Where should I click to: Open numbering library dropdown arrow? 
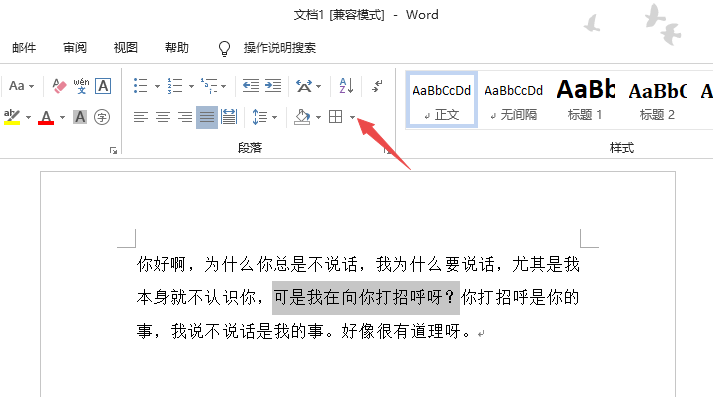191,86
